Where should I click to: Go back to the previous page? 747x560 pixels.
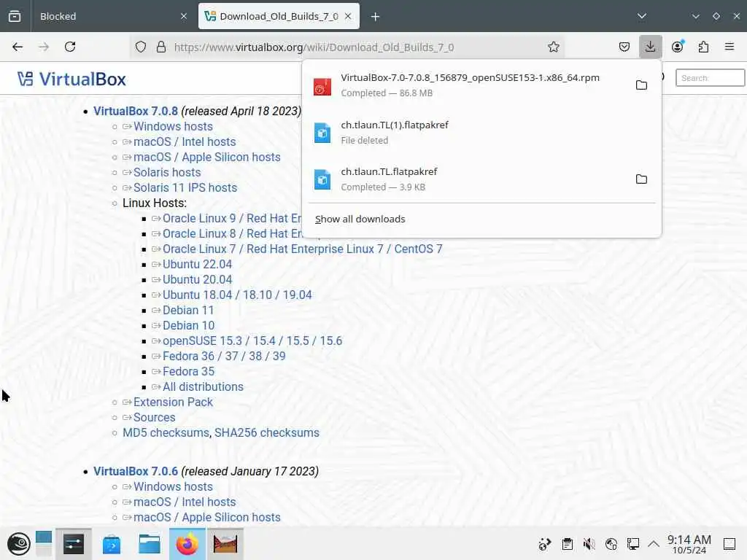click(x=18, y=47)
